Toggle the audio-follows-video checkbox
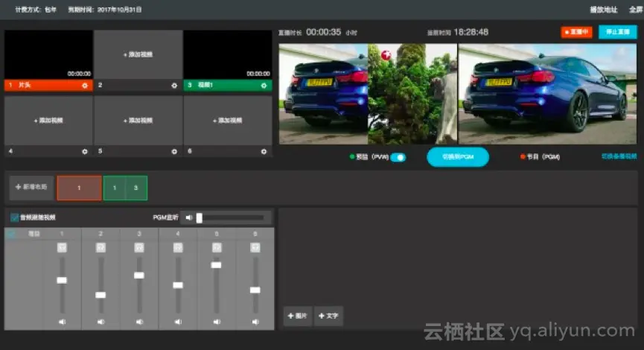644x350 pixels. tap(14, 217)
